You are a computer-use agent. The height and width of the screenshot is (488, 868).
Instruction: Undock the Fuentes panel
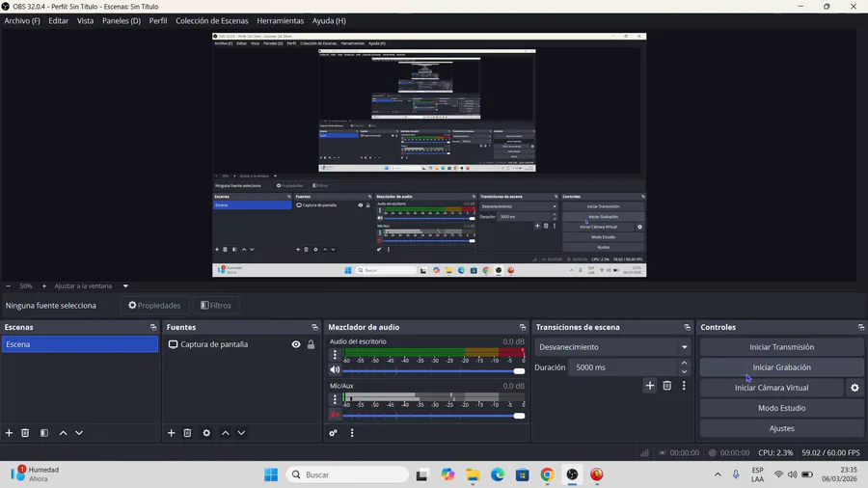(314, 327)
